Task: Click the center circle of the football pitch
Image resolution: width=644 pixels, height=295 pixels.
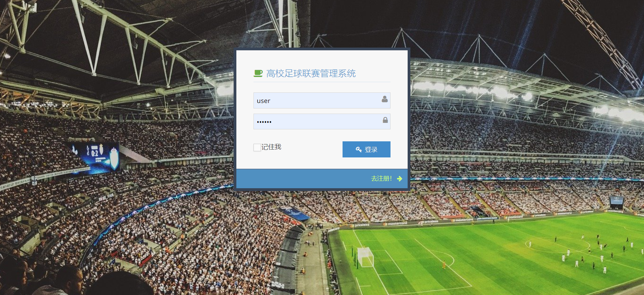Action: (557, 245)
